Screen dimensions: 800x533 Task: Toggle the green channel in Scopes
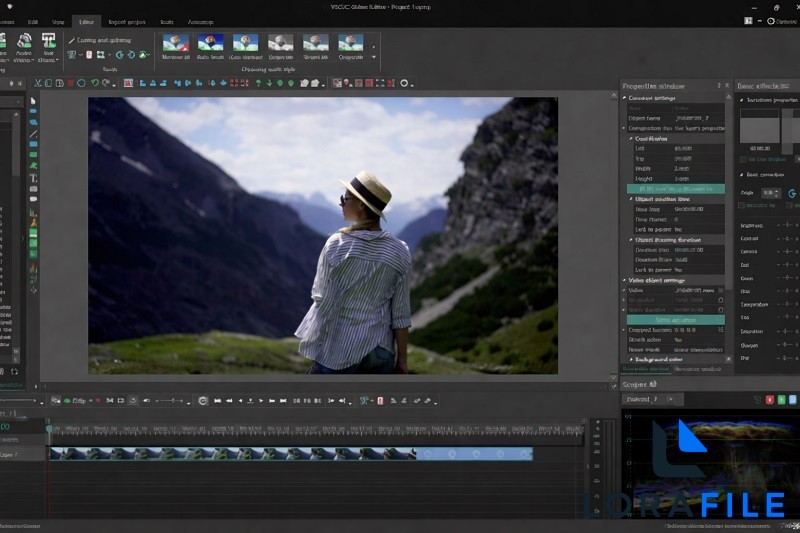781,399
